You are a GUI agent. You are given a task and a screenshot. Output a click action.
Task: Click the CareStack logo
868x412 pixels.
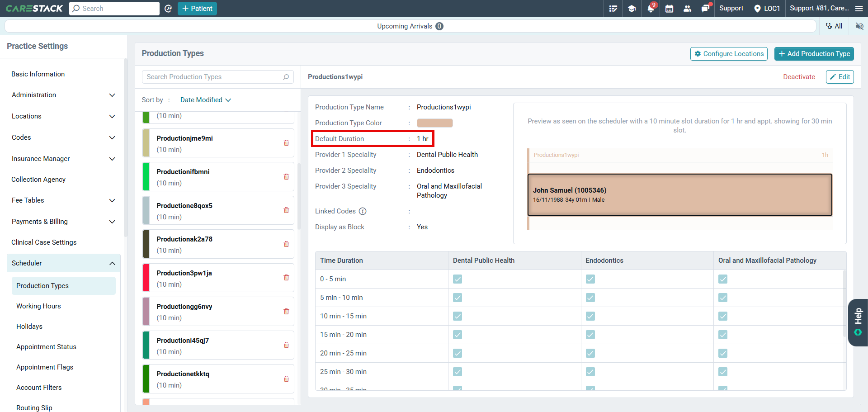tap(34, 9)
